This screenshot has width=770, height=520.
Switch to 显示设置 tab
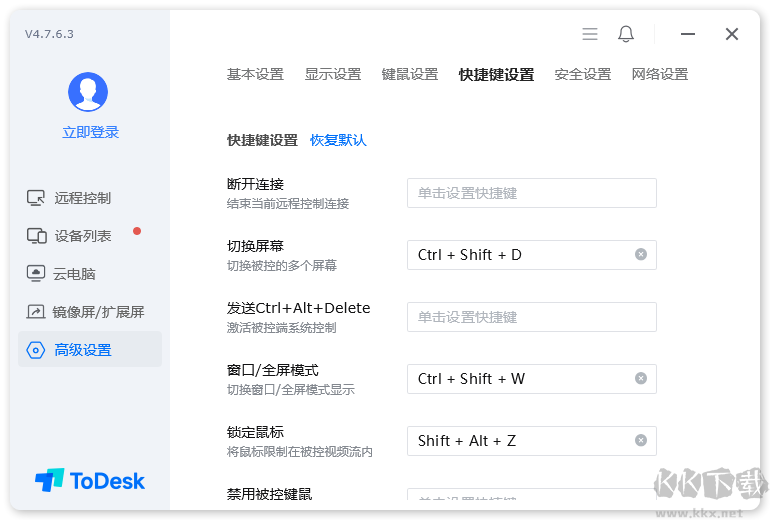[333, 74]
